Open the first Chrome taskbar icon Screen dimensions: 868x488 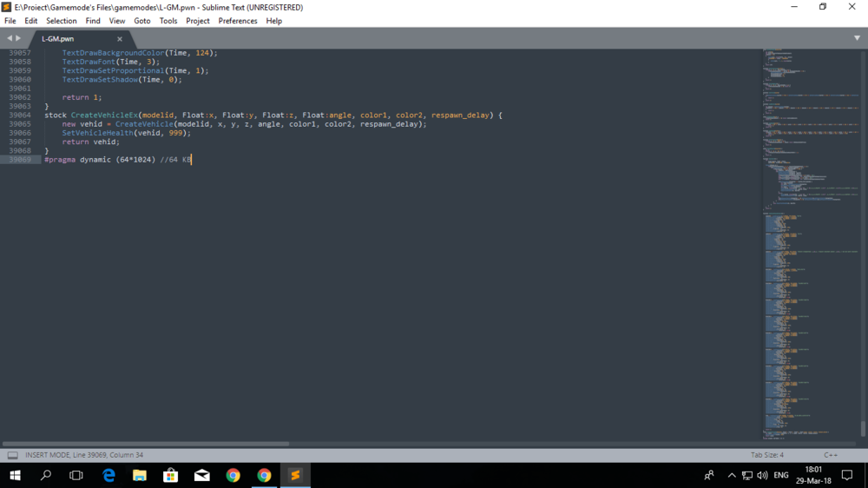click(x=233, y=475)
